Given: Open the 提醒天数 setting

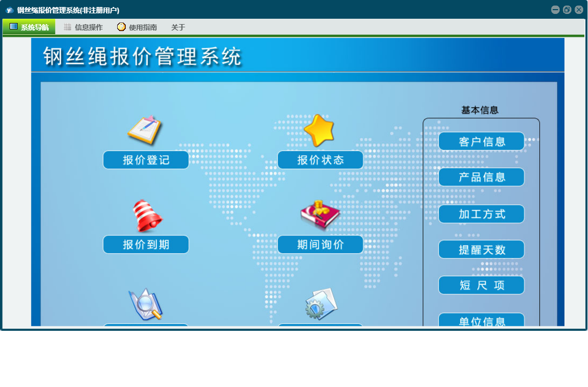Looking at the screenshot, I should pyautogui.click(x=482, y=249).
